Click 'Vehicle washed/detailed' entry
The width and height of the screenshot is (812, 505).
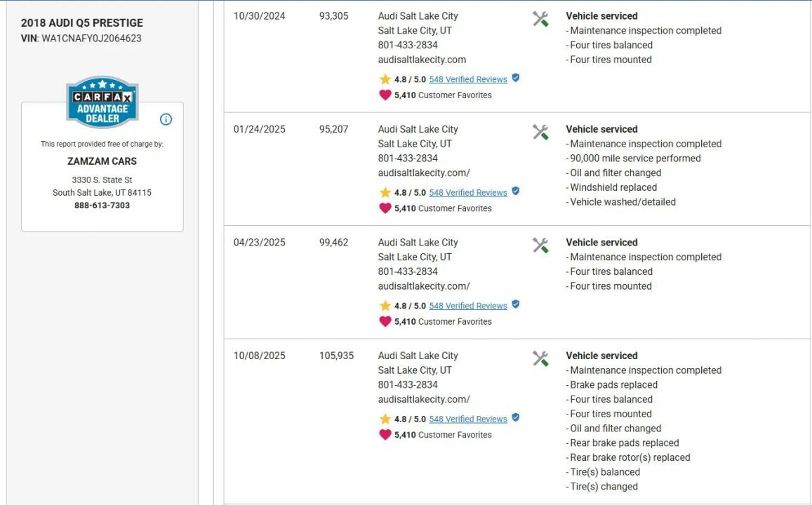pyautogui.click(x=621, y=202)
